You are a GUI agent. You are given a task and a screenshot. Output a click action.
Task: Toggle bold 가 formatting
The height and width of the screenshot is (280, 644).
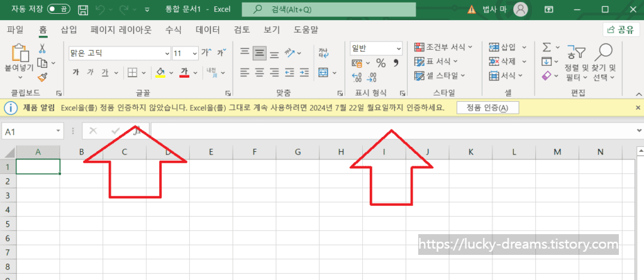point(75,73)
